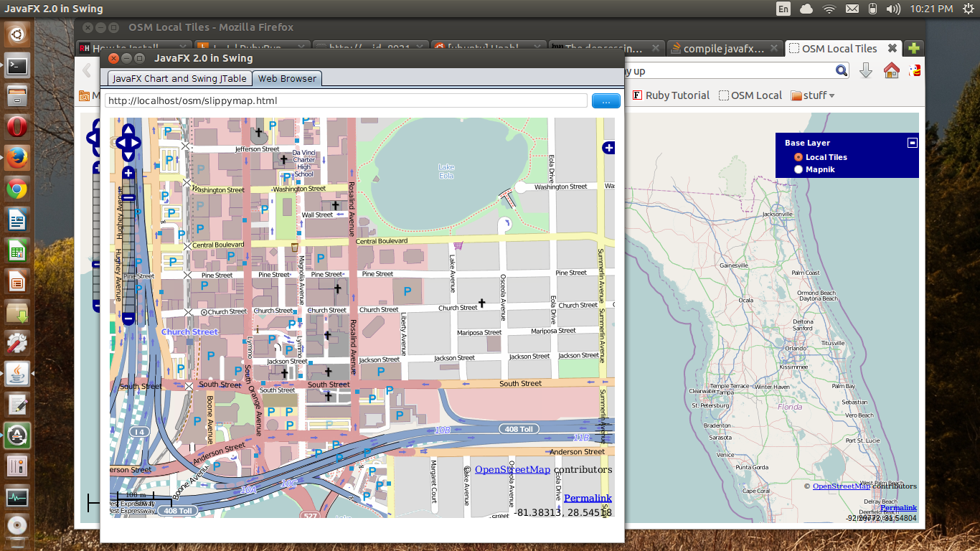Image resolution: width=980 pixels, height=551 pixels.
Task: Open a new Firefox tab with plus
Action: [914, 49]
